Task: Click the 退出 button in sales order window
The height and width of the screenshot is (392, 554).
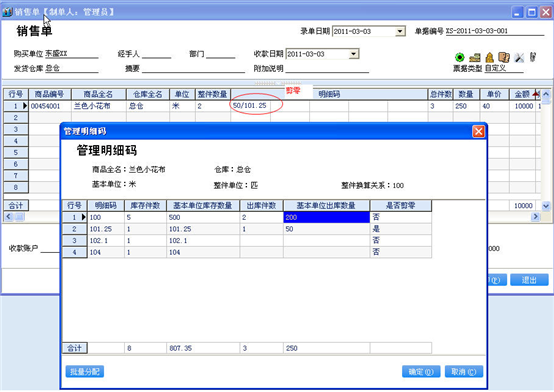Action: tap(529, 280)
